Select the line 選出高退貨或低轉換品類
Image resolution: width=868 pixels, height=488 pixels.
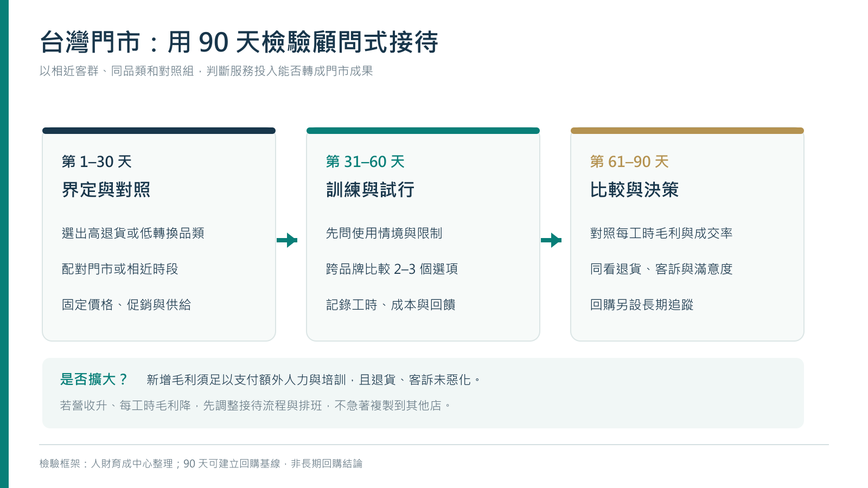(133, 233)
